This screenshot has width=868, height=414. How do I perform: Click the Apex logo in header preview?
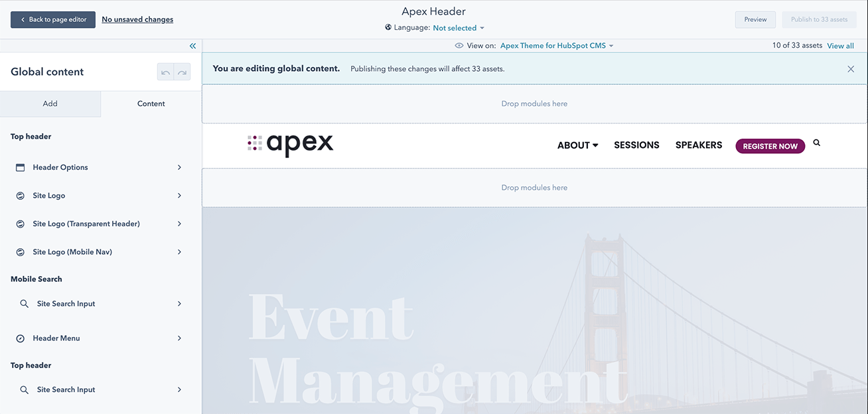pyautogui.click(x=291, y=144)
